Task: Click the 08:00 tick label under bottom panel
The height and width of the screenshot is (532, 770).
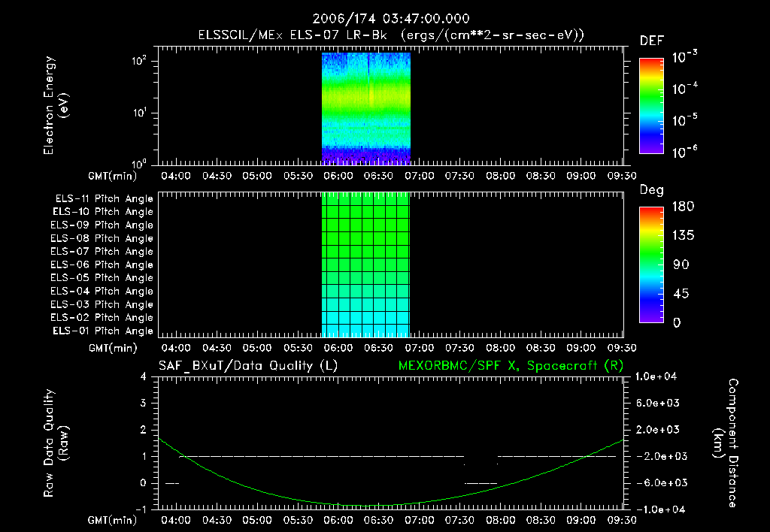Action: (500, 520)
